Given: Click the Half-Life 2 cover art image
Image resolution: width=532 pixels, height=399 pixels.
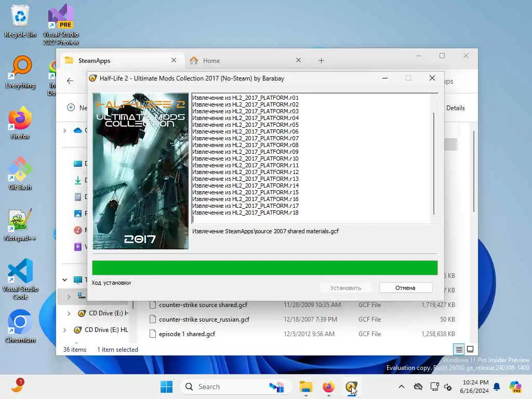Looking at the screenshot, I should click(140, 171).
